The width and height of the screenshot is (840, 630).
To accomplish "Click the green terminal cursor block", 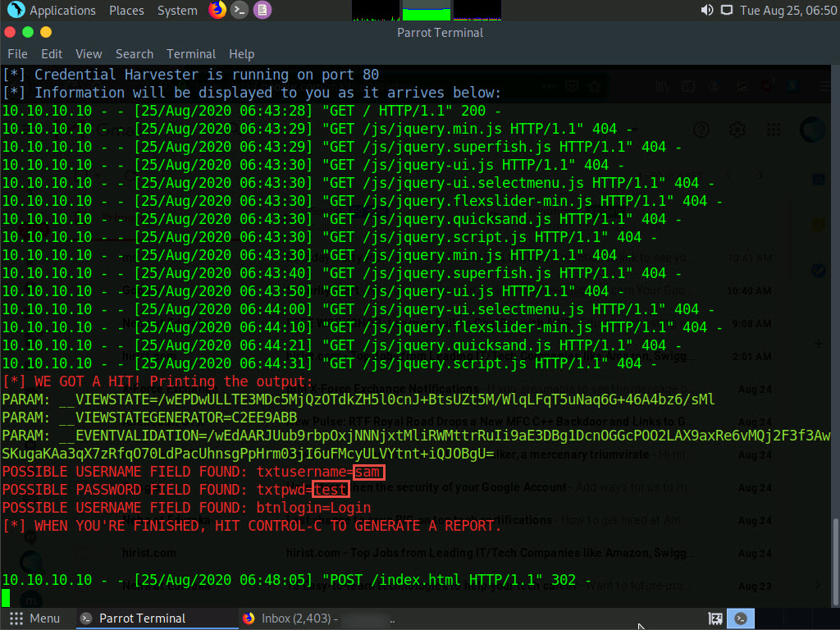I will 6,598.
